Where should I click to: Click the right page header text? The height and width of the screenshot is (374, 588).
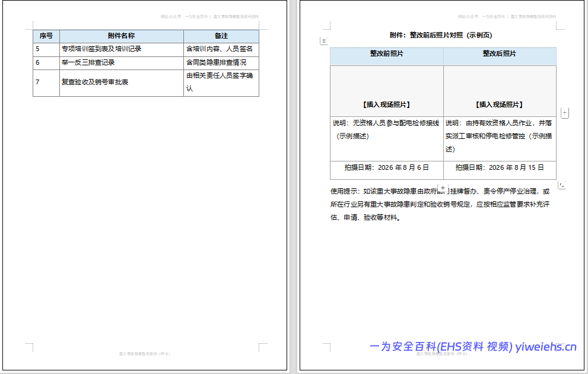click(507, 17)
